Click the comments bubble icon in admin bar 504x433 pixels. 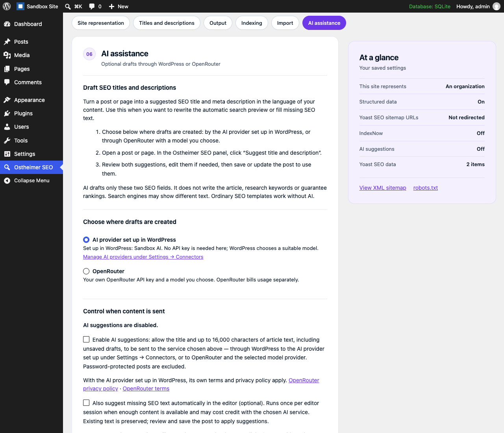(x=92, y=6)
